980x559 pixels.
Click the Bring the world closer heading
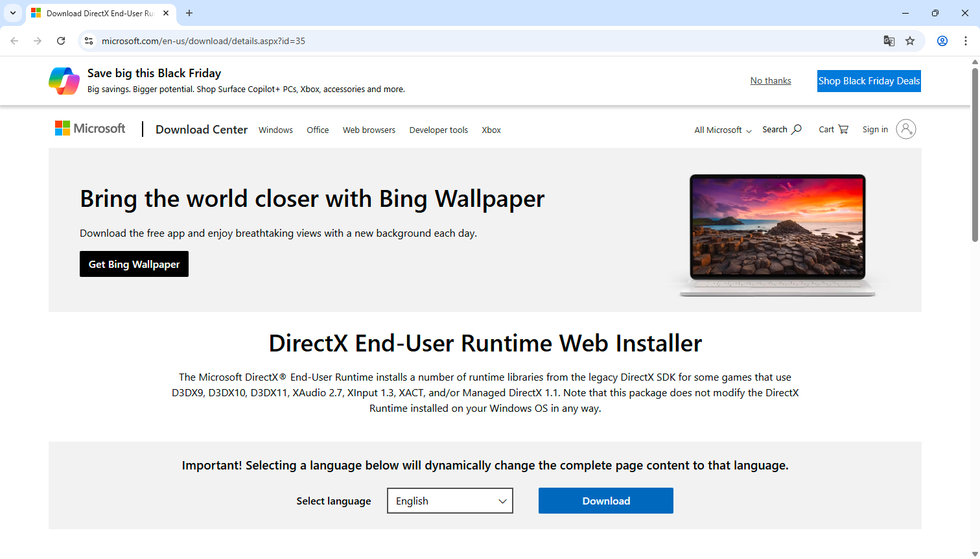coord(312,199)
